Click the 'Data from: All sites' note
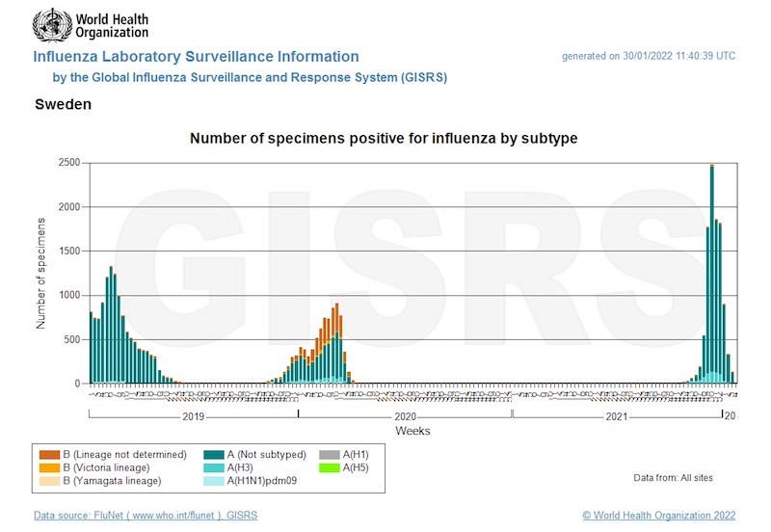Screen dimensions: 771x532 click(673, 477)
